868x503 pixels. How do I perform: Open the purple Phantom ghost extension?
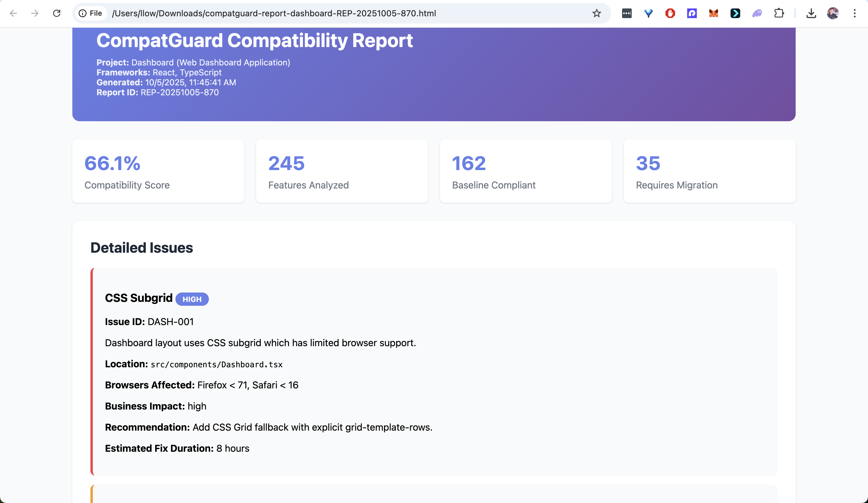757,14
